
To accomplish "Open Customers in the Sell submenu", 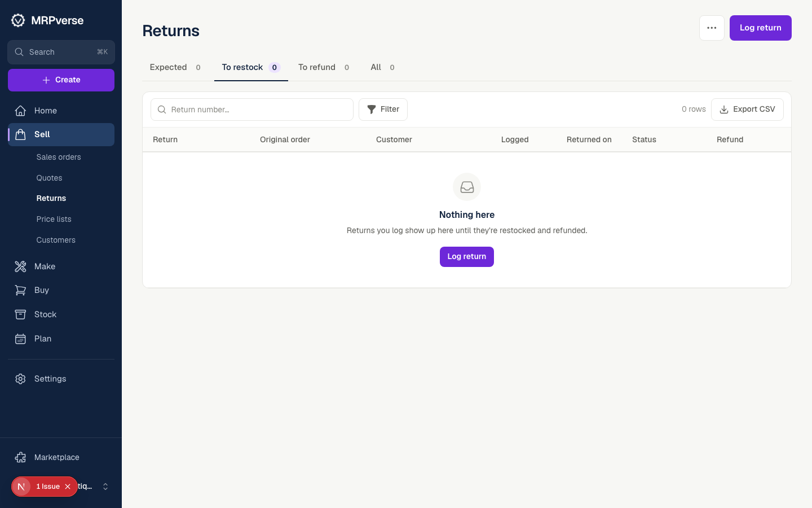I will coord(56,240).
